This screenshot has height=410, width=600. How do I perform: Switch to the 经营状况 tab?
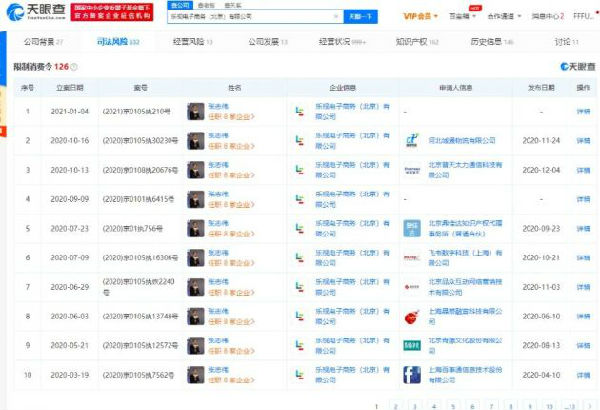[342, 42]
